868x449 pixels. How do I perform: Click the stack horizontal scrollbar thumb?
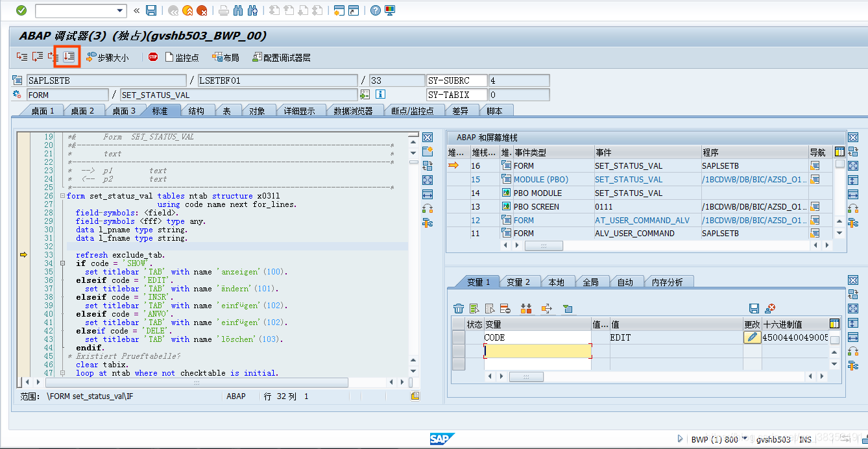(544, 246)
